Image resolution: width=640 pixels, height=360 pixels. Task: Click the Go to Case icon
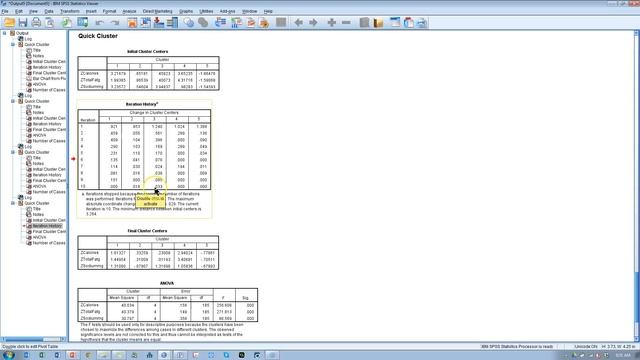click(x=145, y=22)
